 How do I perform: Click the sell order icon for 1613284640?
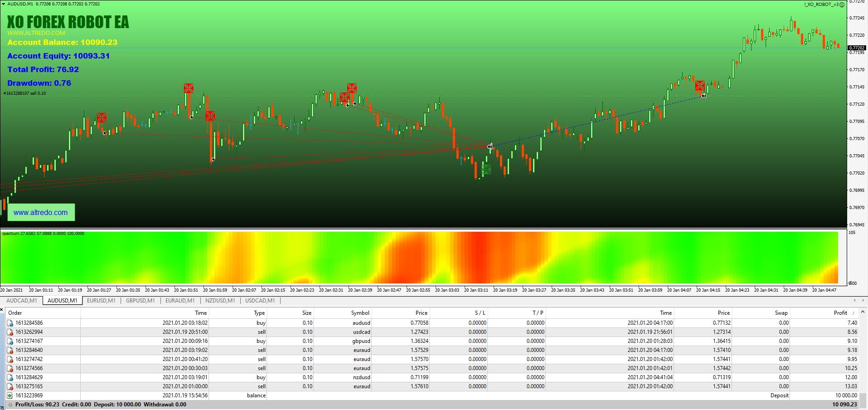point(10,351)
